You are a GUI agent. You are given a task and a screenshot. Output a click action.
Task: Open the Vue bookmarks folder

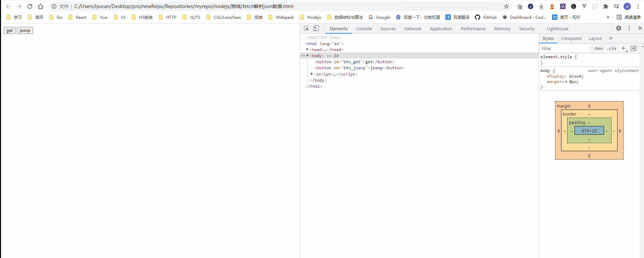[x=100, y=17]
